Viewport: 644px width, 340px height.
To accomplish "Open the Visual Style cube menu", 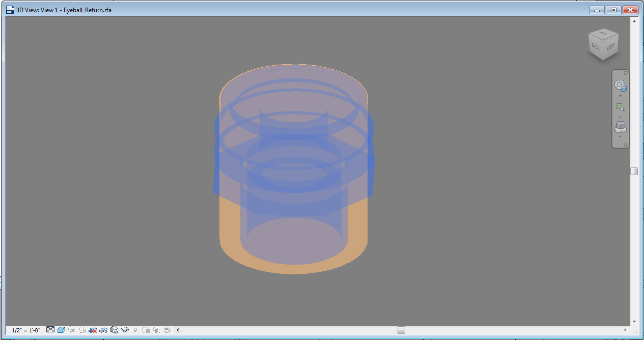I will click(x=61, y=330).
